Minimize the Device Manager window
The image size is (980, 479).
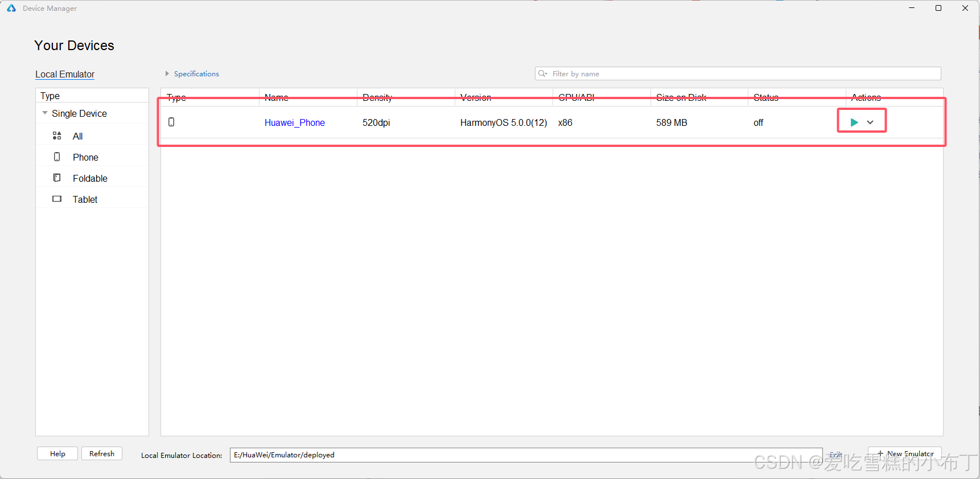[x=912, y=8]
